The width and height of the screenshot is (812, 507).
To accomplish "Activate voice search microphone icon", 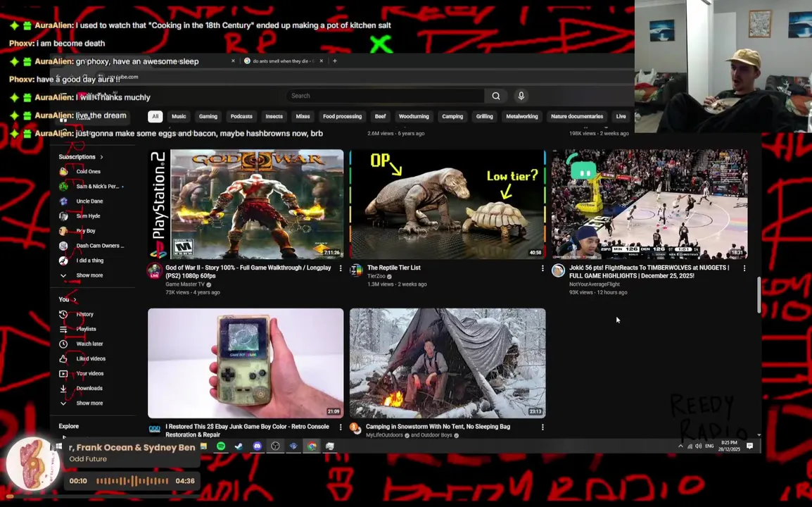I will click(521, 96).
